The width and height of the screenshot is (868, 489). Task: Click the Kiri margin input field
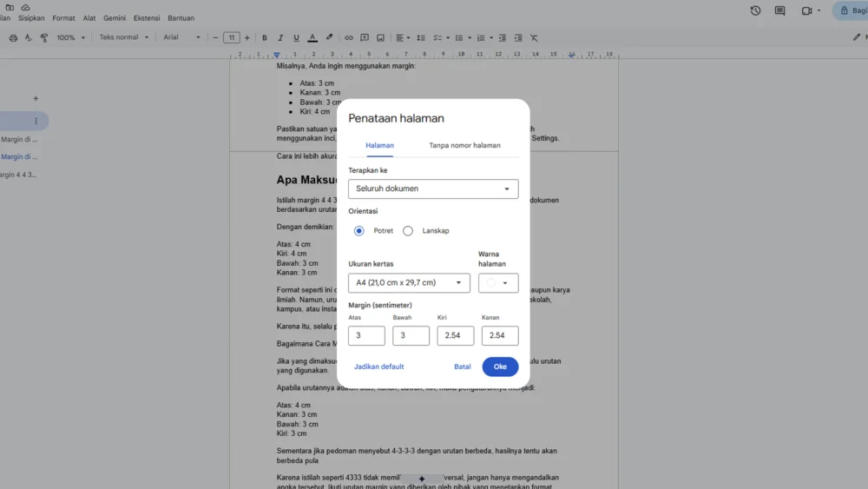point(455,335)
